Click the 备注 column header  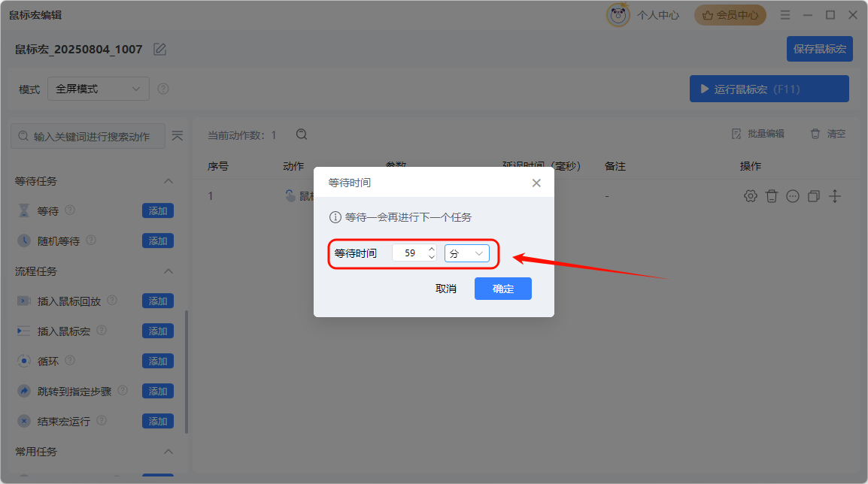coord(615,166)
